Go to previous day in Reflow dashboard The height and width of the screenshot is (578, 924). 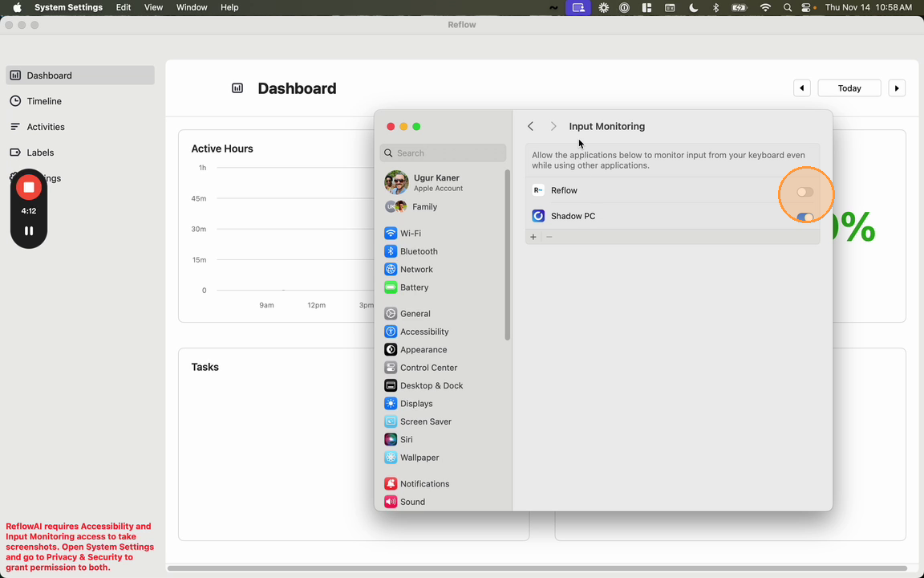pyautogui.click(x=802, y=88)
